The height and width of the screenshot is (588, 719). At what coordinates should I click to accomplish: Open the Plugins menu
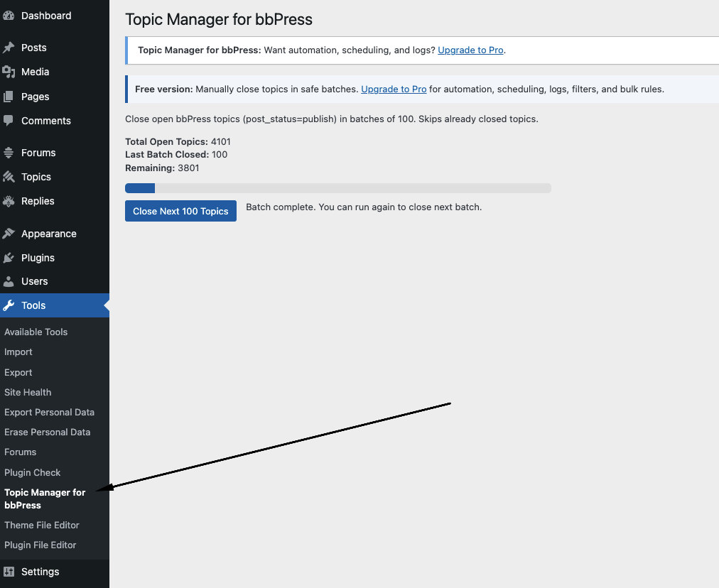pyautogui.click(x=38, y=258)
